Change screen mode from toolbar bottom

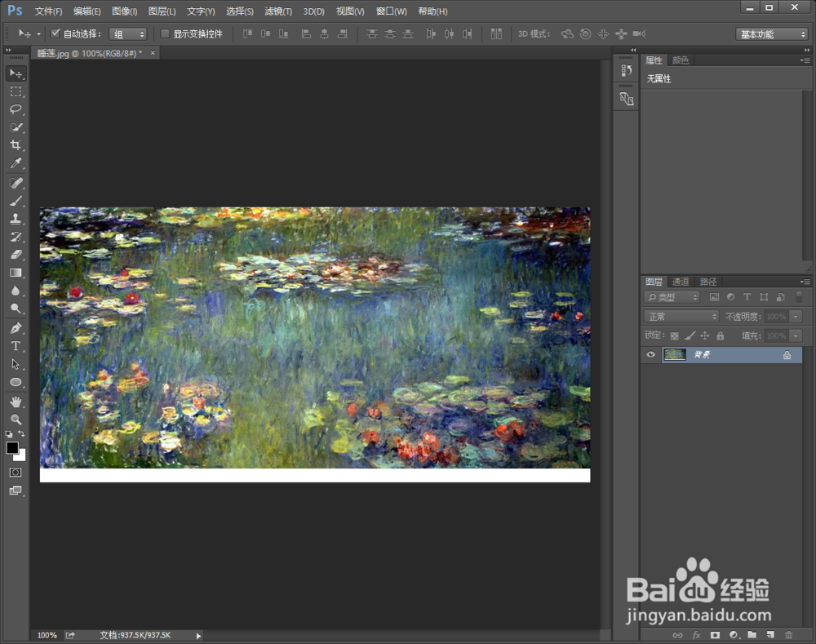16,491
